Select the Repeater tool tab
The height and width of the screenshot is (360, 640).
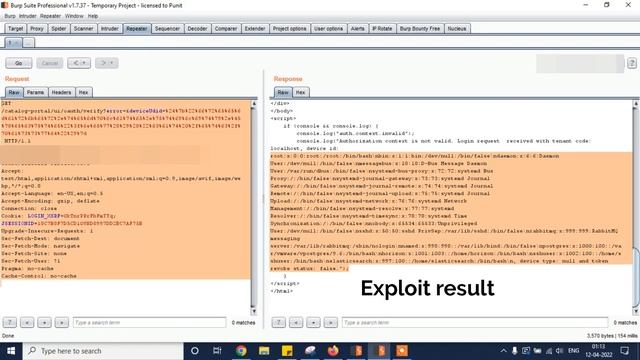pos(136,29)
